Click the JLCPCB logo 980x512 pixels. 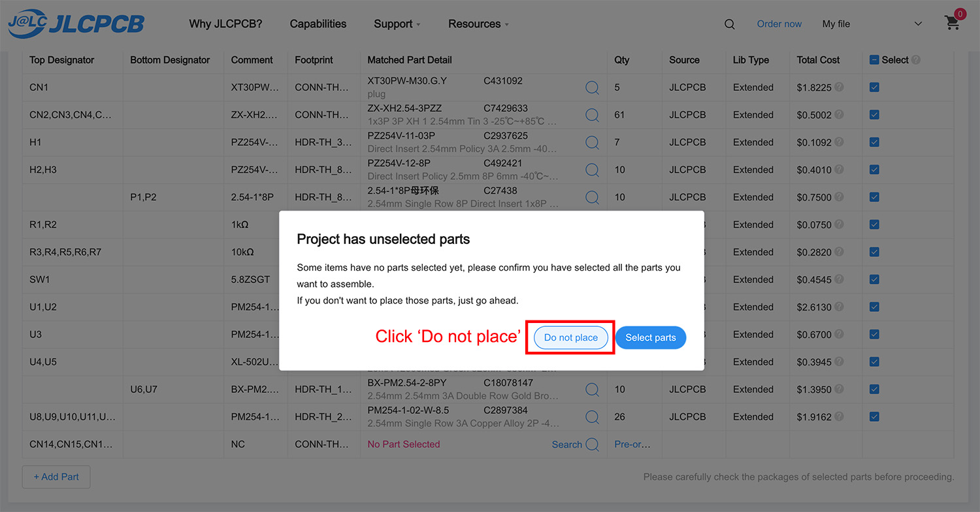(76, 24)
